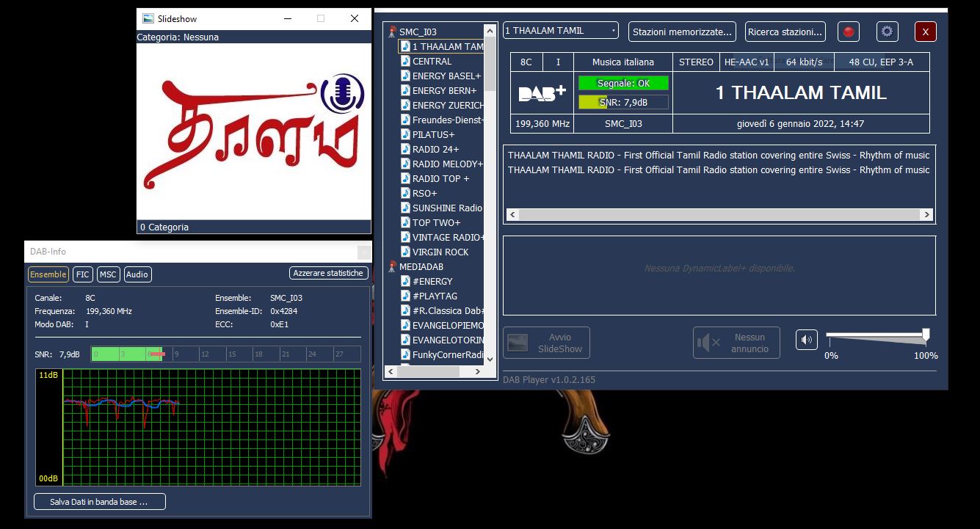Click the ECC value 0xE1
Image resolution: width=980 pixels, height=529 pixels.
(280, 324)
